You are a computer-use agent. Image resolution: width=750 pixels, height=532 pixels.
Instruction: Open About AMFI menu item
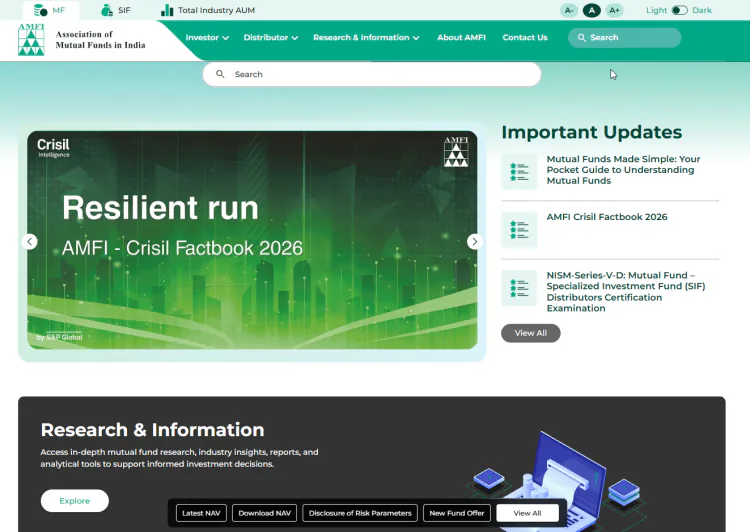[x=461, y=37]
